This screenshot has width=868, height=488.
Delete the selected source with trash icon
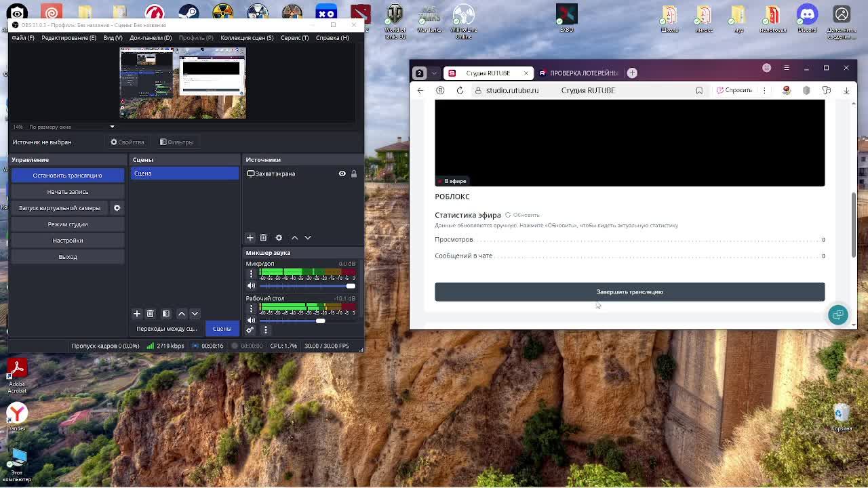tap(263, 238)
